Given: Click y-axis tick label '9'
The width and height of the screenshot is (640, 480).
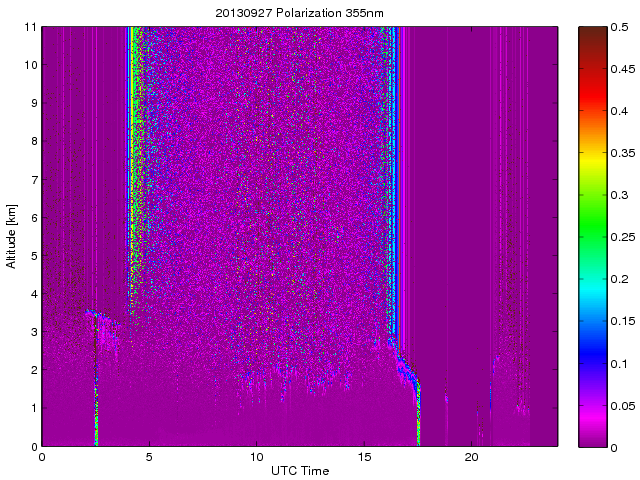Looking at the screenshot, I should 34,103.
